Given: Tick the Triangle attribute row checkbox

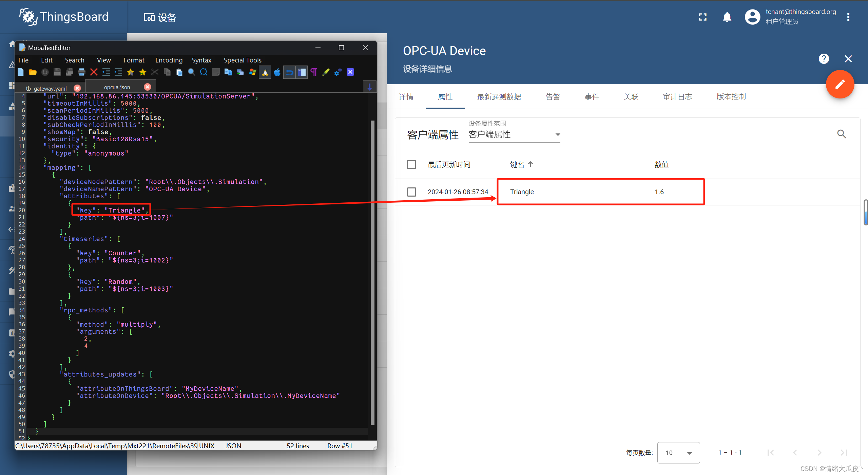Looking at the screenshot, I should (x=411, y=192).
